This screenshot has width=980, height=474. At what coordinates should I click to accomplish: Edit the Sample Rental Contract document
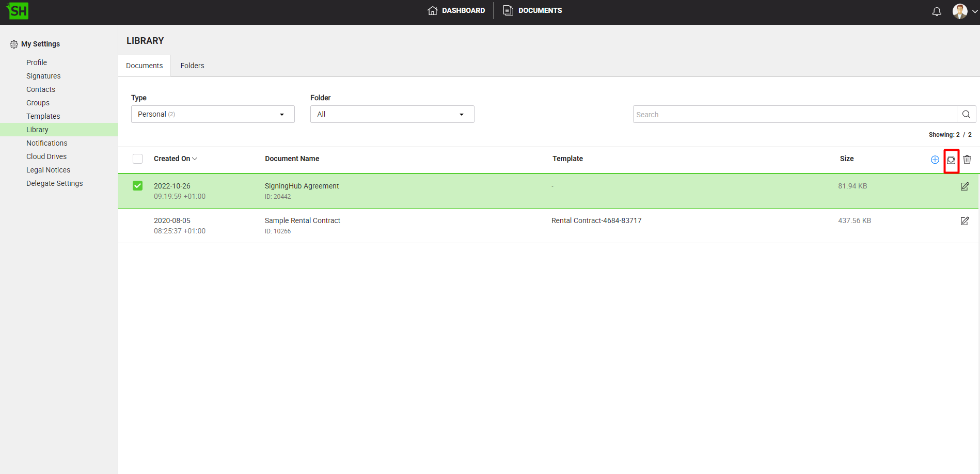(x=965, y=221)
